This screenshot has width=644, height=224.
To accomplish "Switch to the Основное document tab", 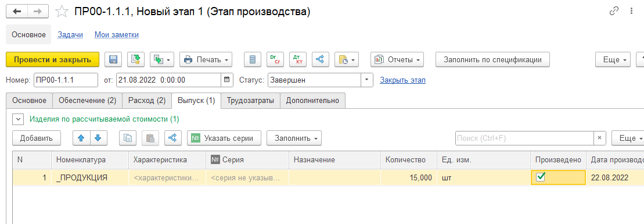I will coord(29,101).
